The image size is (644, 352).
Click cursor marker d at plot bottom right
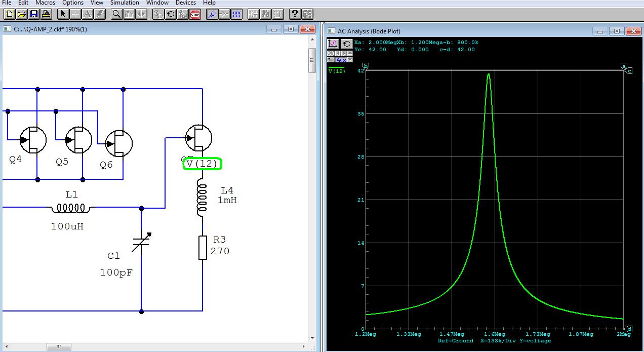coord(629,329)
